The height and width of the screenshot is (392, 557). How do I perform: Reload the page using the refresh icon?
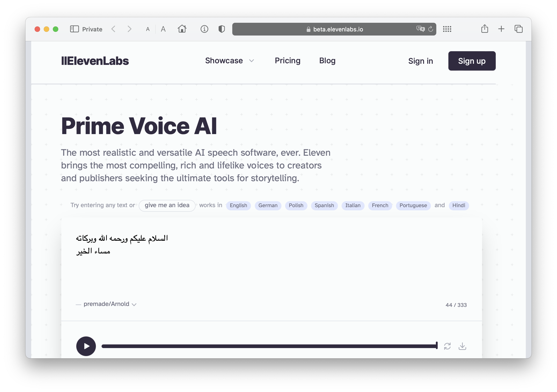point(431,29)
